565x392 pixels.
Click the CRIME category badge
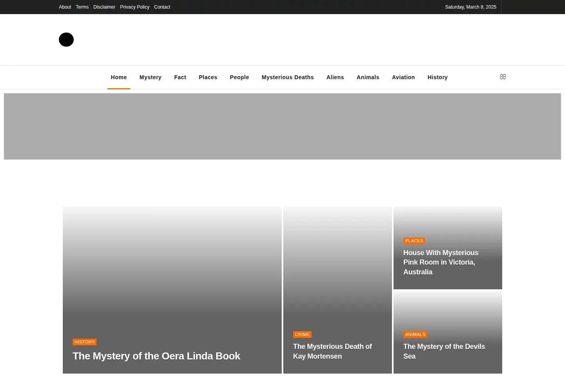click(302, 334)
